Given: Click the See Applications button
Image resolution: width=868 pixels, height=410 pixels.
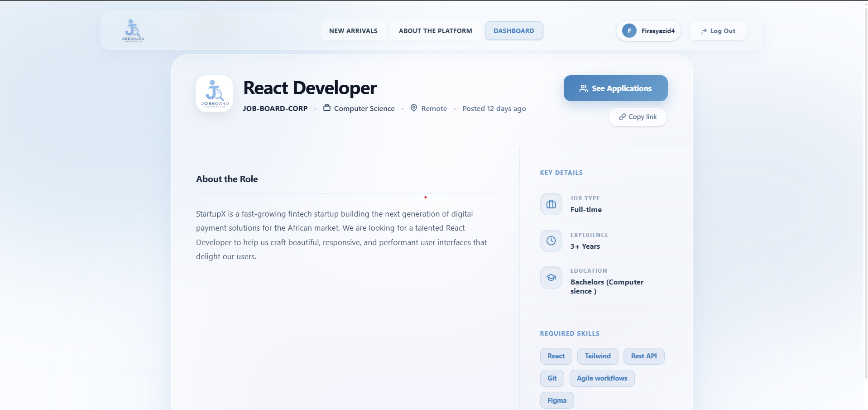Looking at the screenshot, I should [615, 88].
